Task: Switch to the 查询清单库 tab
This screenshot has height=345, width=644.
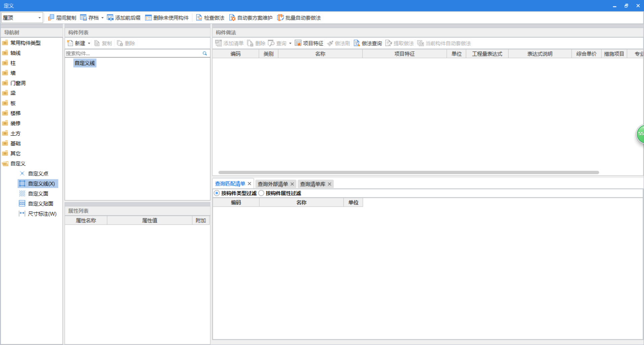Action: 313,184
